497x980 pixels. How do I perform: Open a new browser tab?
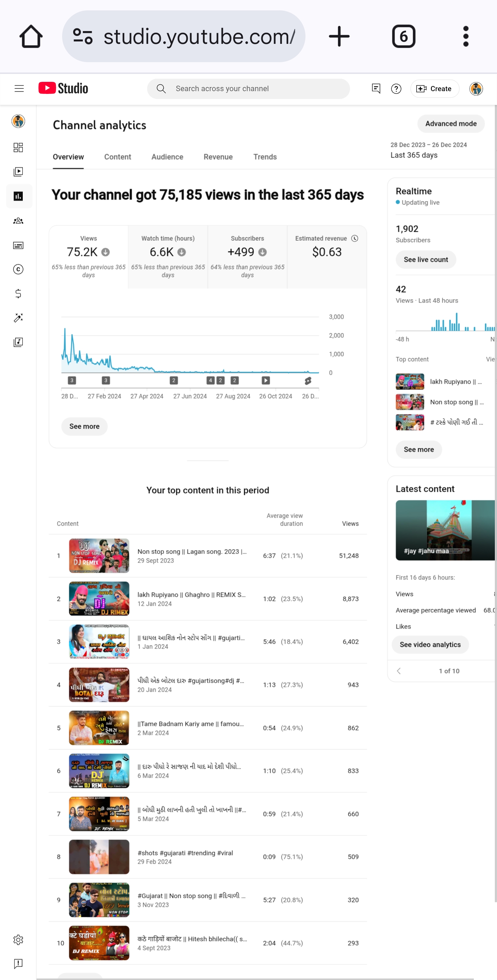[339, 37]
